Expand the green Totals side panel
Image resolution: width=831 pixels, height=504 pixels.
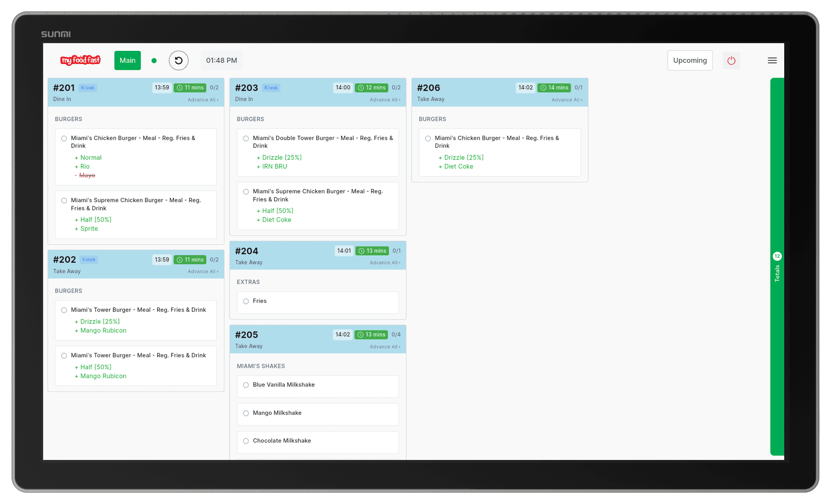pos(777,267)
